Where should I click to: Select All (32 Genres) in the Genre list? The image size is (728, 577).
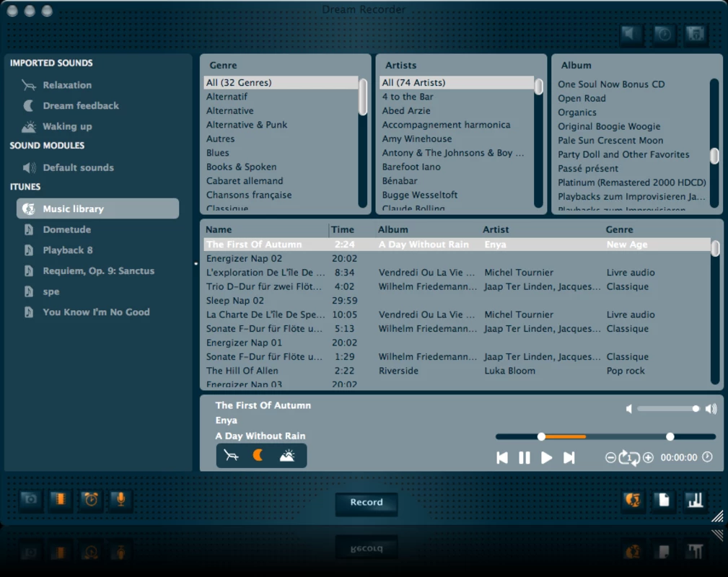(x=281, y=83)
